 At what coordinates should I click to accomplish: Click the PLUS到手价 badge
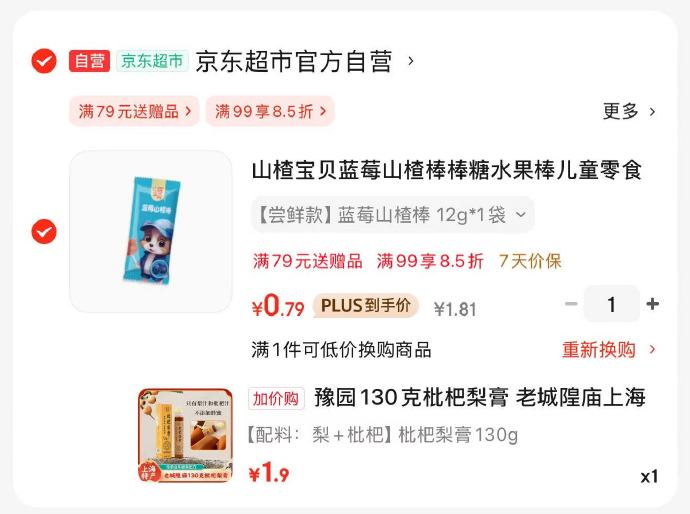(366, 305)
